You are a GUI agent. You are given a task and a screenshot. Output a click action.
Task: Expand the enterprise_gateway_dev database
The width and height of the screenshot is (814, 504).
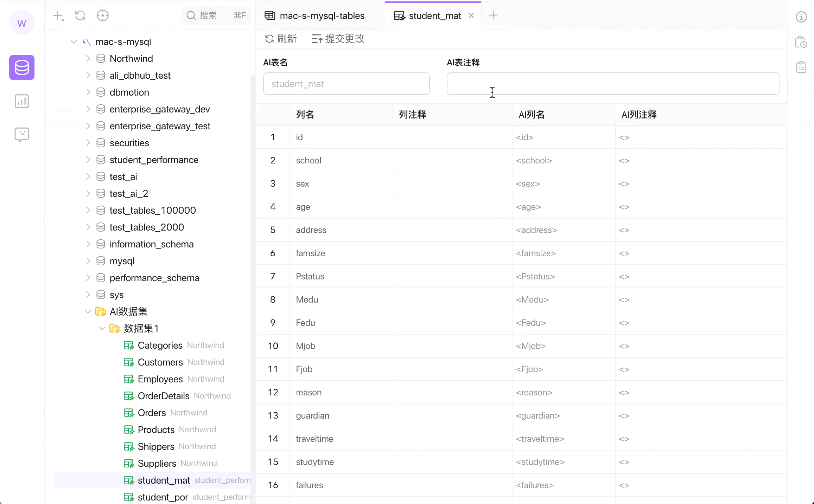pyautogui.click(x=88, y=109)
